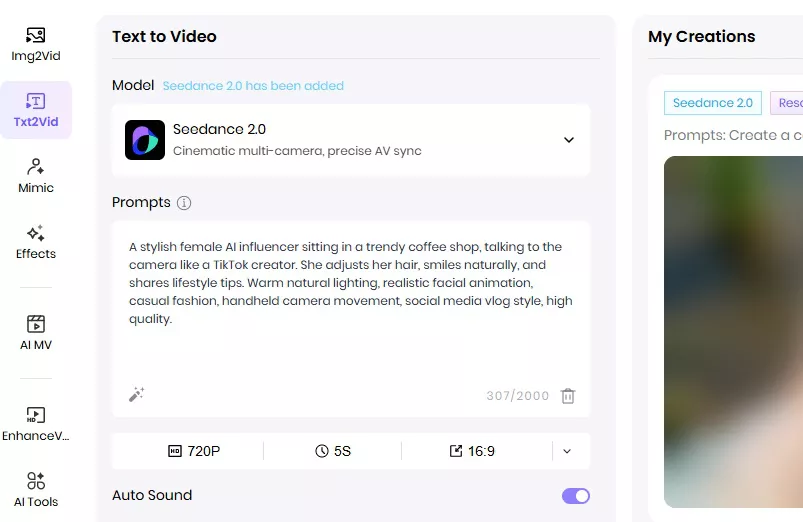Click the 16:9 aspect ratio setting
Screen dimensions: 803x522
pos(472,451)
